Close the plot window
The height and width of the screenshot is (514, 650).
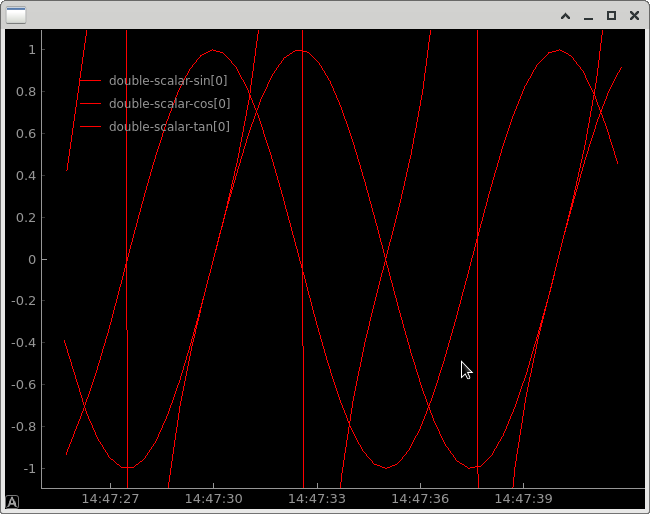tap(634, 16)
